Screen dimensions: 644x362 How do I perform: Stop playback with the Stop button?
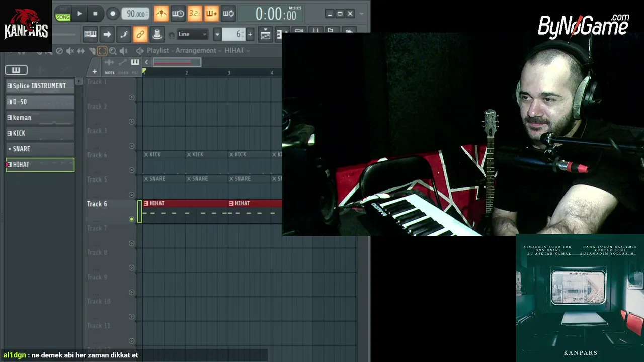point(95,14)
